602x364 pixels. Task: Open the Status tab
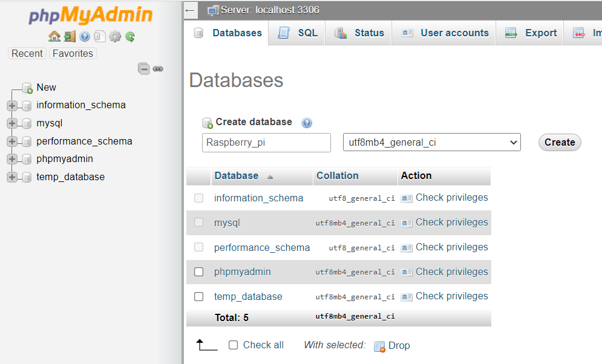[x=359, y=33]
